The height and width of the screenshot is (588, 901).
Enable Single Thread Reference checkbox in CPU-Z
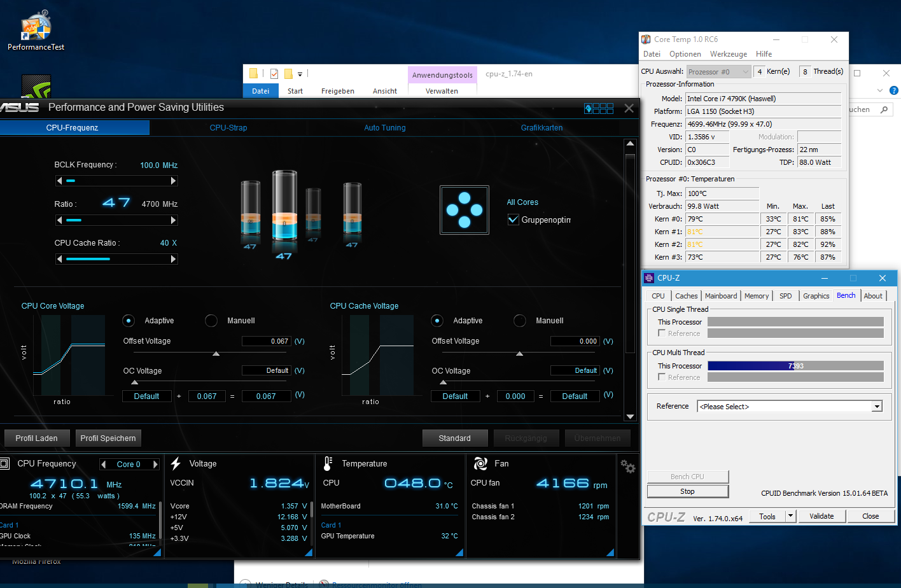pos(662,333)
